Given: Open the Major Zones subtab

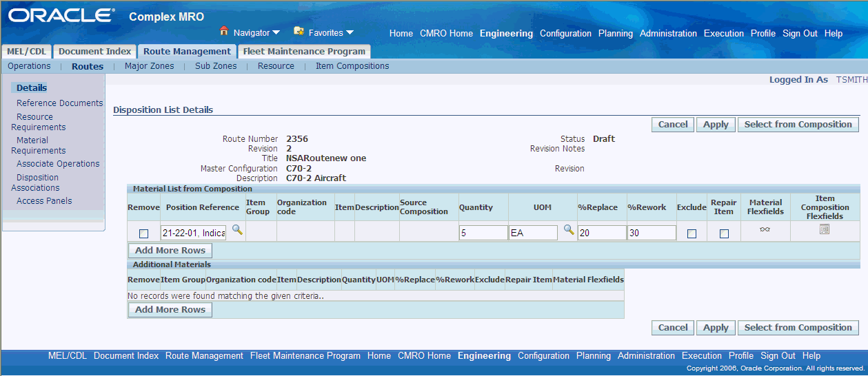Looking at the screenshot, I should click(x=150, y=66).
